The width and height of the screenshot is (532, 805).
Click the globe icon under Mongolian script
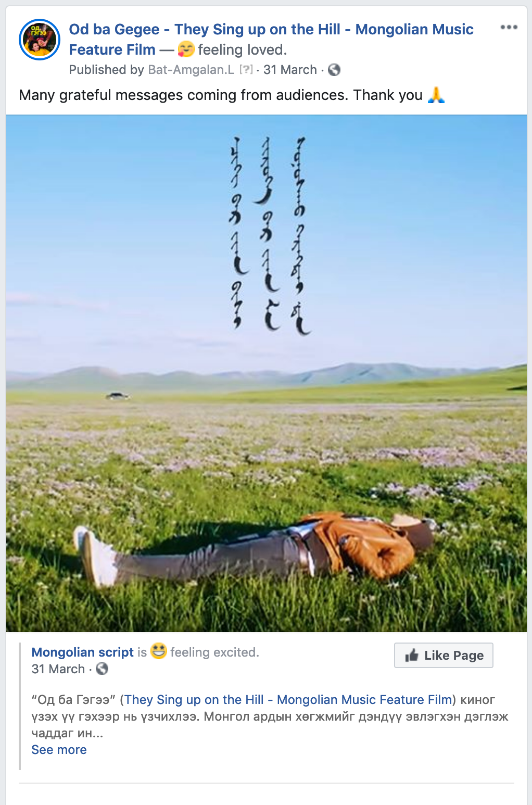pyautogui.click(x=102, y=669)
